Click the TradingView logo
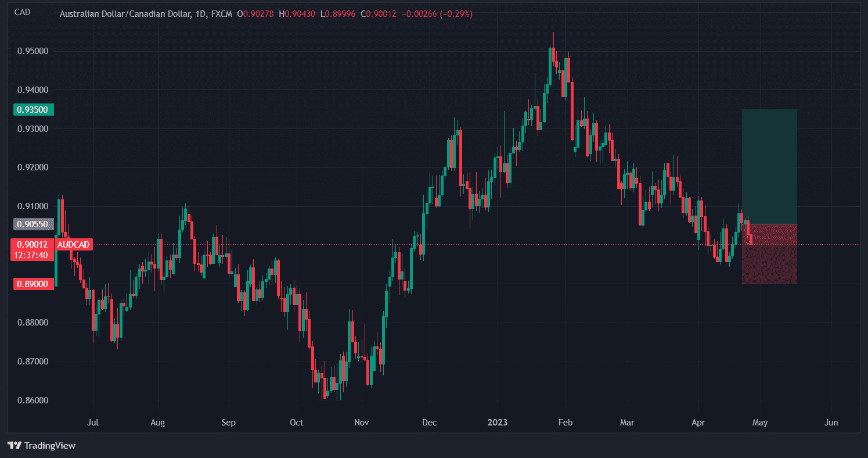Viewport: 868px width, 458px height. (x=42, y=446)
